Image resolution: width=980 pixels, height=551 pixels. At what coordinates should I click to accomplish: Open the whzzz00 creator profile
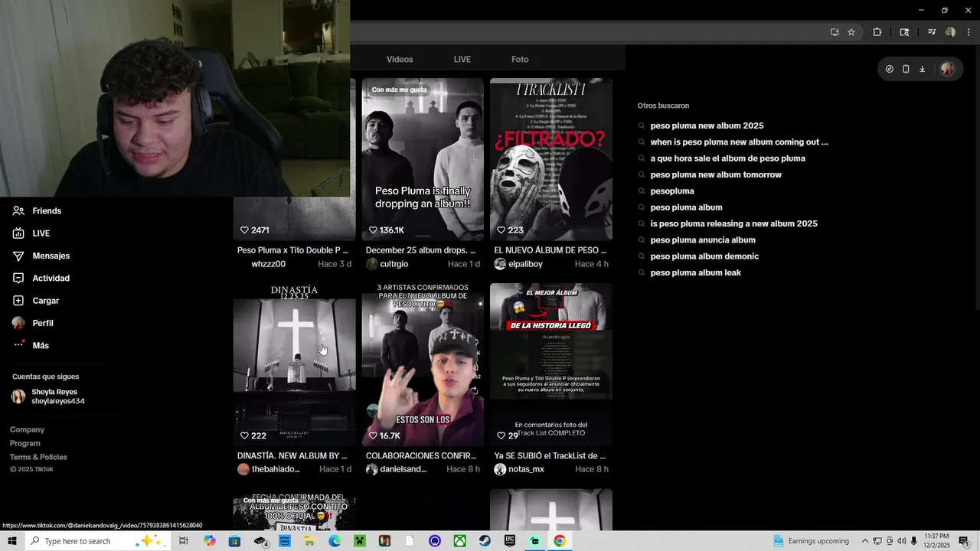coord(269,264)
